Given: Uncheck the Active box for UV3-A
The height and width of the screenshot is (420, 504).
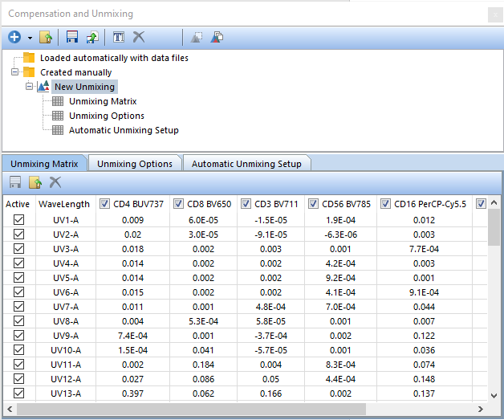Looking at the screenshot, I should pyautogui.click(x=19, y=249).
